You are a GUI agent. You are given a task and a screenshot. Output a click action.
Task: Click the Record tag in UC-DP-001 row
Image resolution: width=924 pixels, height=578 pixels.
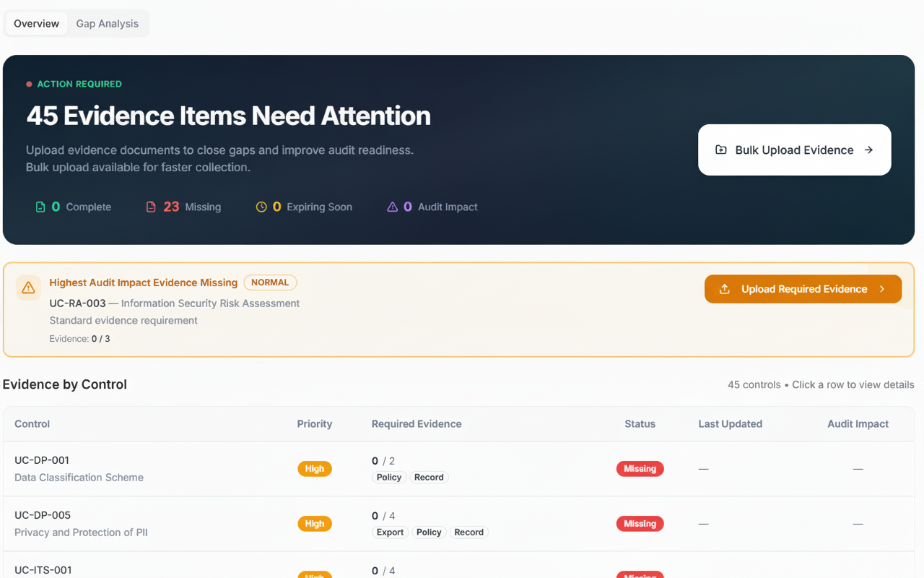tap(429, 478)
